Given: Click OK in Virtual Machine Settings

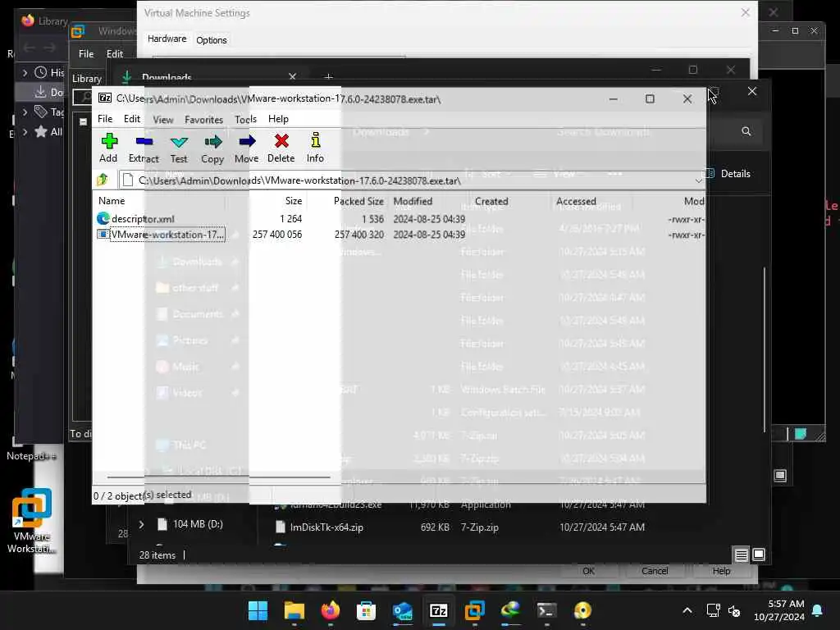Looking at the screenshot, I should 588,571.
